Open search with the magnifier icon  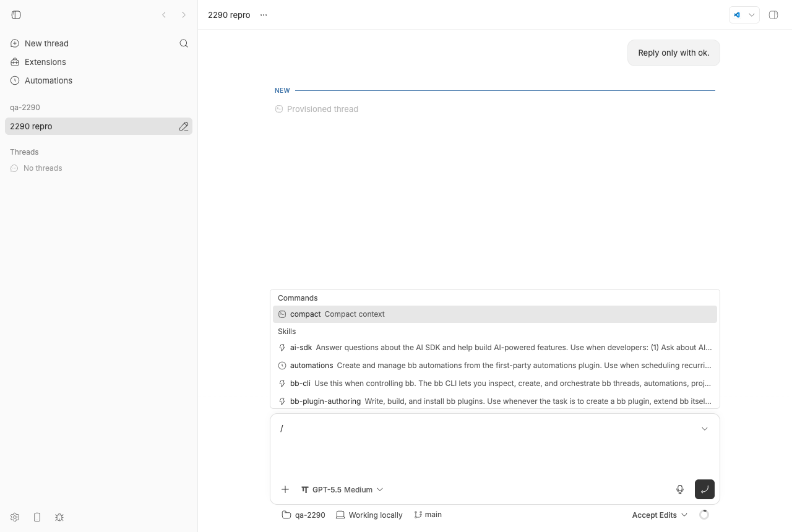click(184, 43)
